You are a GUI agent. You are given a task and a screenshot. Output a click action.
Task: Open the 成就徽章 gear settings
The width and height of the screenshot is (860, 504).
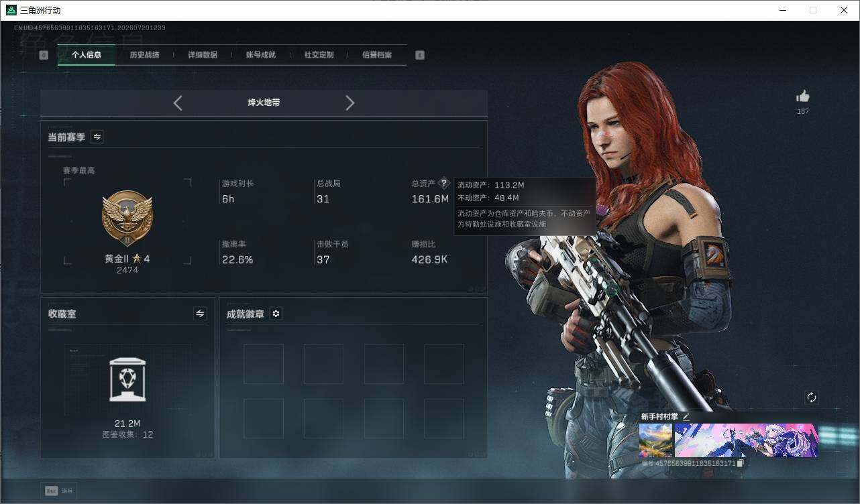click(x=276, y=314)
